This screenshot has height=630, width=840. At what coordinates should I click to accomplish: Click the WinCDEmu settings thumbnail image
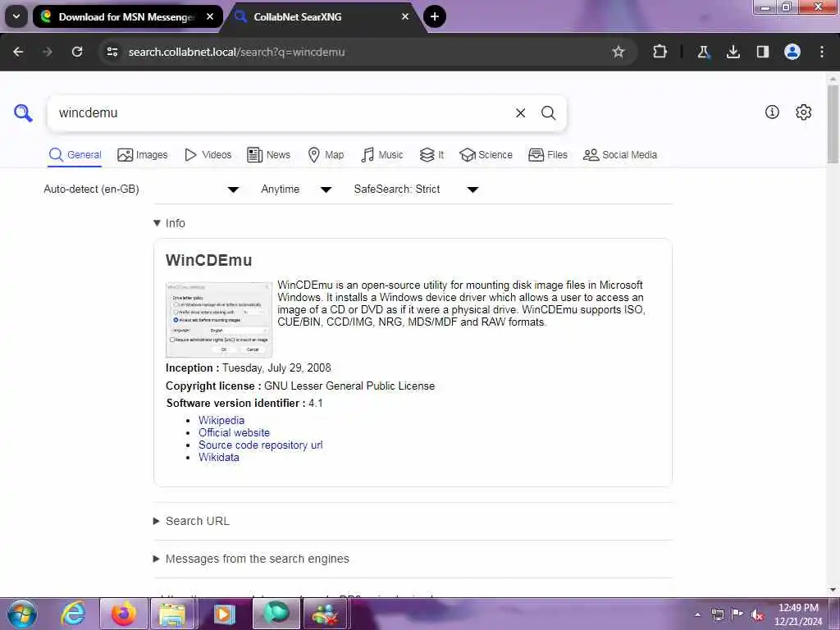point(219,319)
